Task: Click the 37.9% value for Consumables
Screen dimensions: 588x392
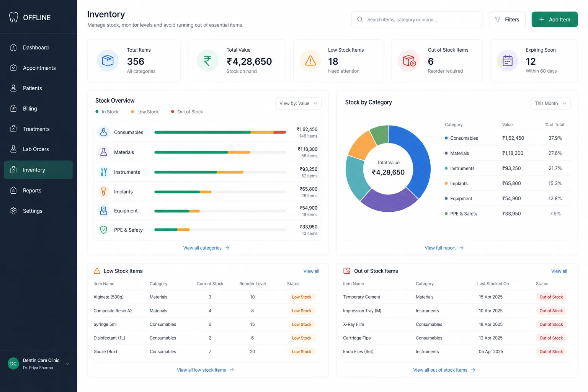Action: click(555, 138)
